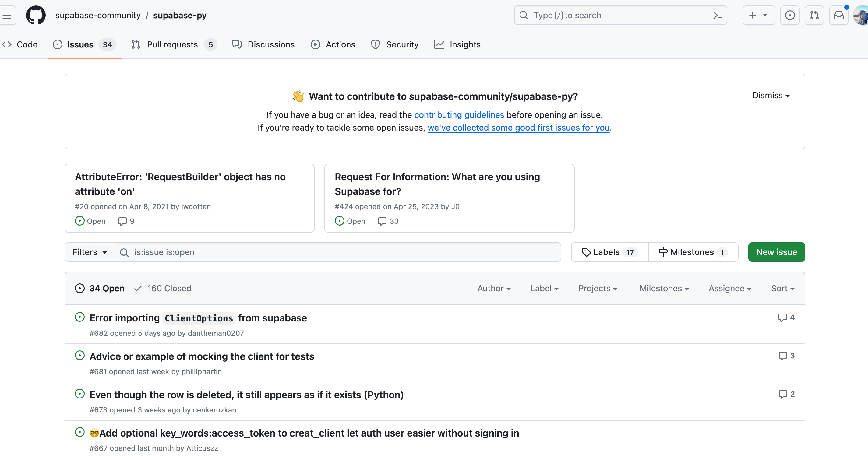868x456 pixels.
Task: Open the Filters dropdown
Action: 90,252
